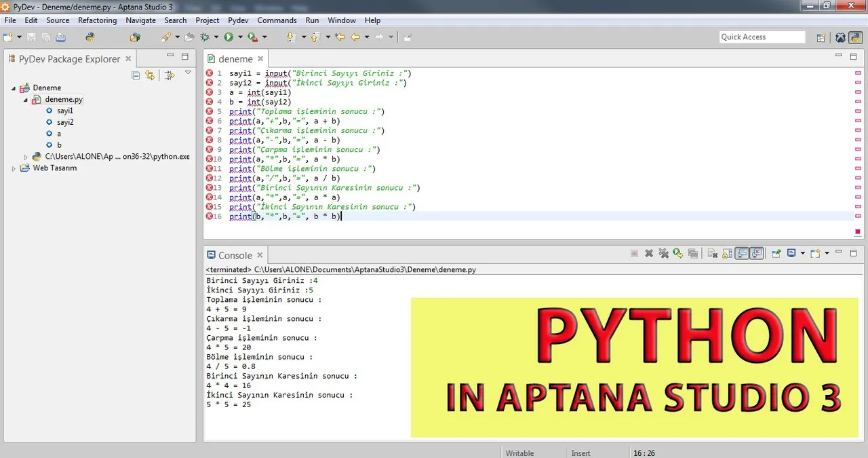This screenshot has height=458, width=868.
Task: Click the Remove Launch console icon
Action: click(648, 253)
